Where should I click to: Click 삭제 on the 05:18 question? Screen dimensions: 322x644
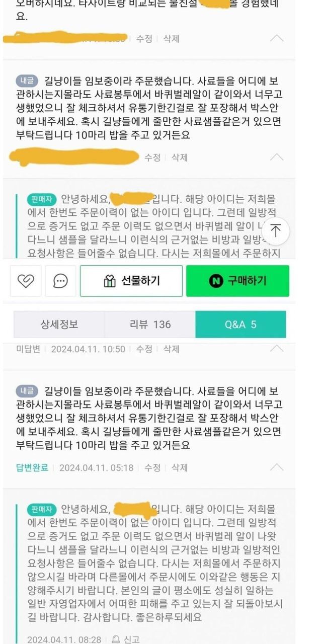(x=180, y=468)
